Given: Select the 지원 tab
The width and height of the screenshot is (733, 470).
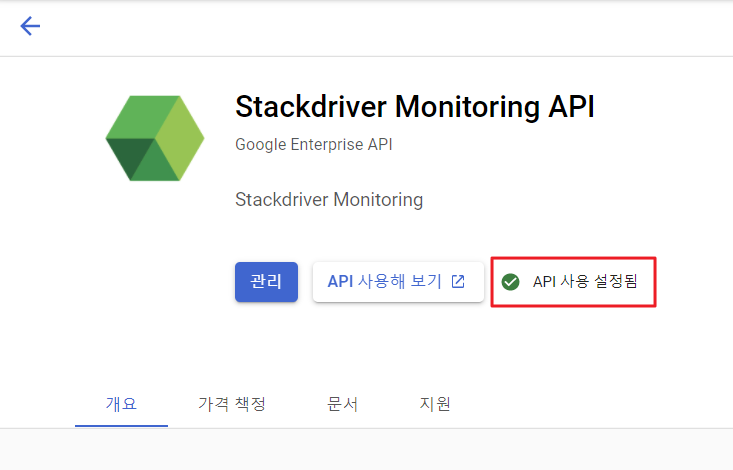Looking at the screenshot, I should tap(435, 404).
